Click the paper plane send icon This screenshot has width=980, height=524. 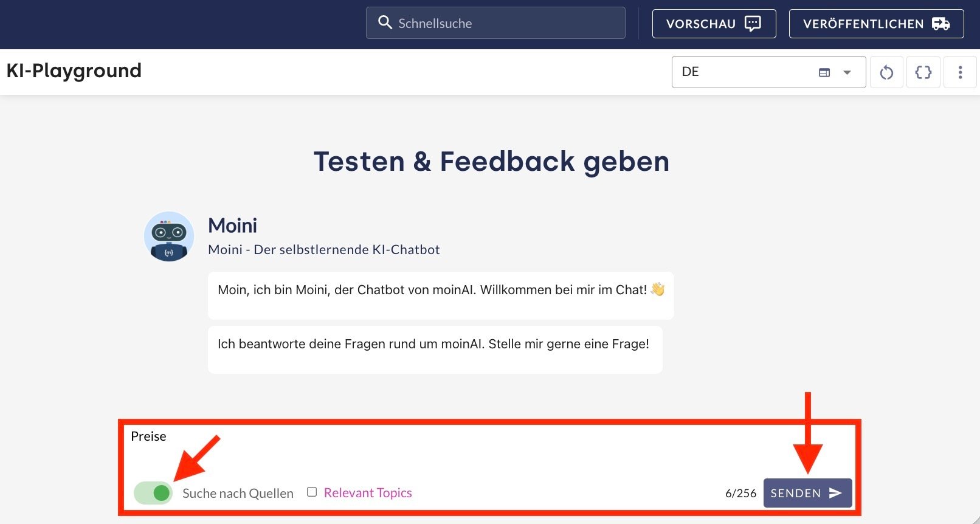tap(836, 493)
